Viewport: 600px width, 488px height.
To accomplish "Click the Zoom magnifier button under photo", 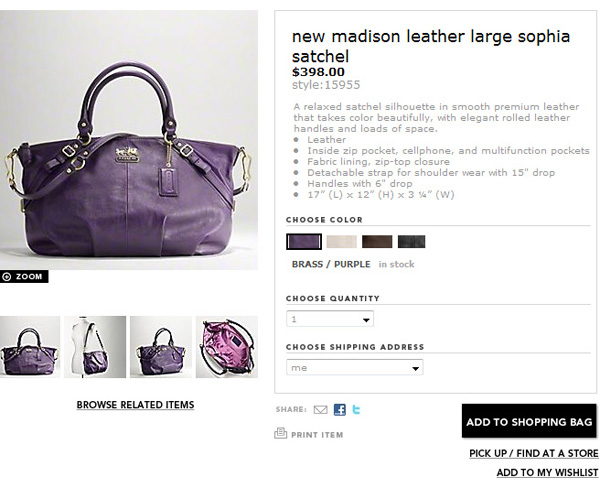I will coord(24,276).
